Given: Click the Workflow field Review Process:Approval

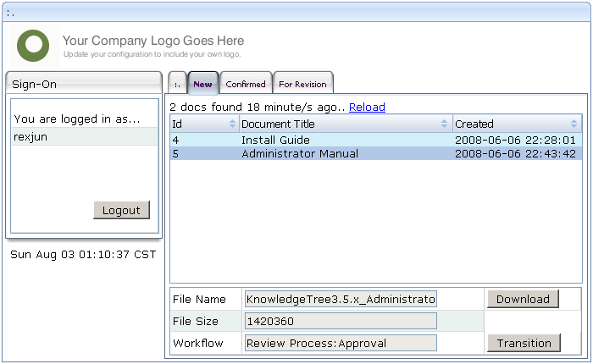Looking at the screenshot, I should point(341,343).
